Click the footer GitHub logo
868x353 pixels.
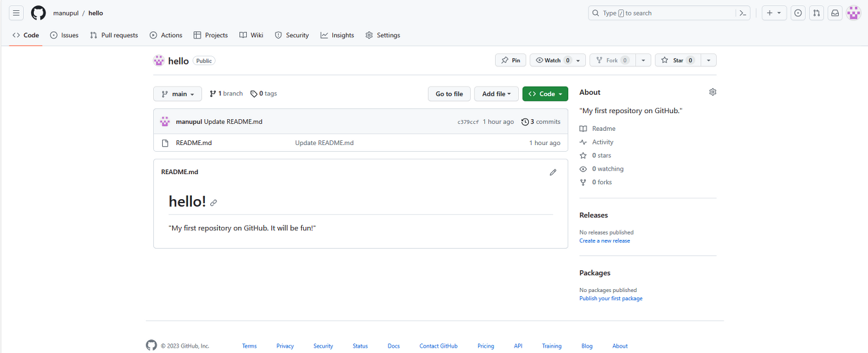pyautogui.click(x=151, y=345)
